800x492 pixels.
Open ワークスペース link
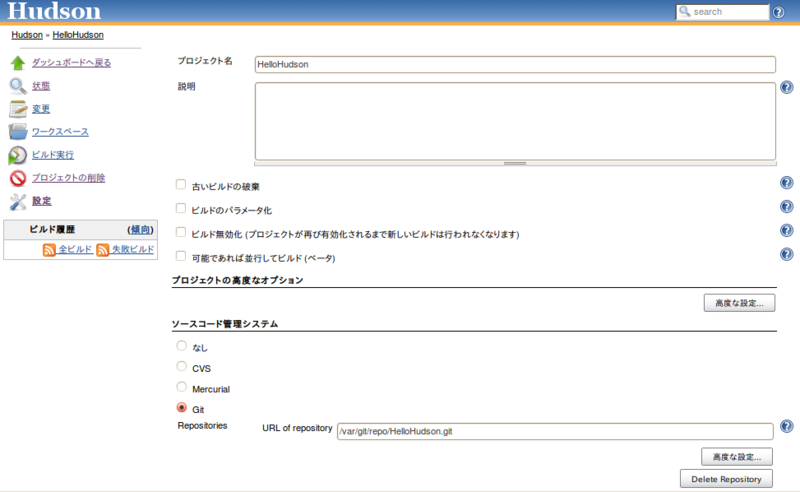[60, 132]
